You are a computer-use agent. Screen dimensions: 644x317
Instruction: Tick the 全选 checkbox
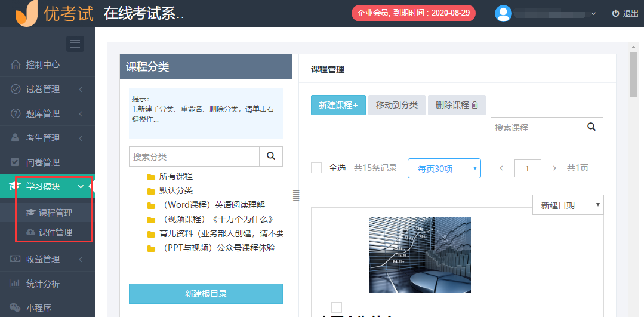(316, 168)
